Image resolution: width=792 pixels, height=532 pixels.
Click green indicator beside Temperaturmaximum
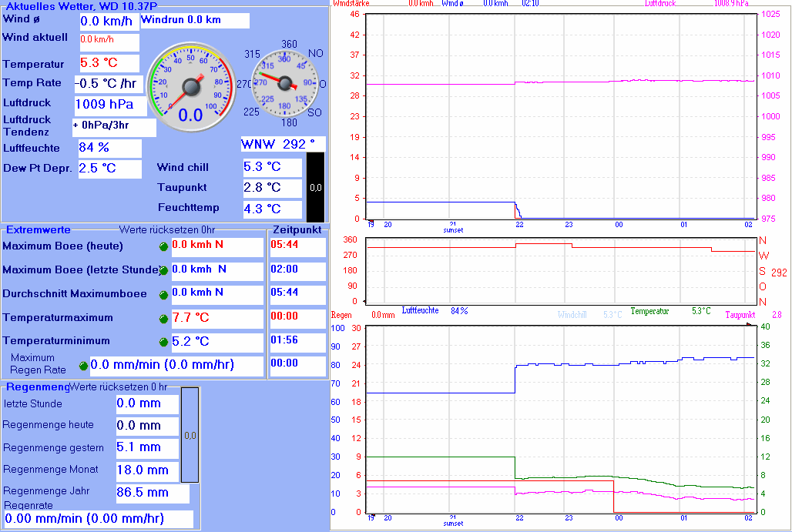163,319
